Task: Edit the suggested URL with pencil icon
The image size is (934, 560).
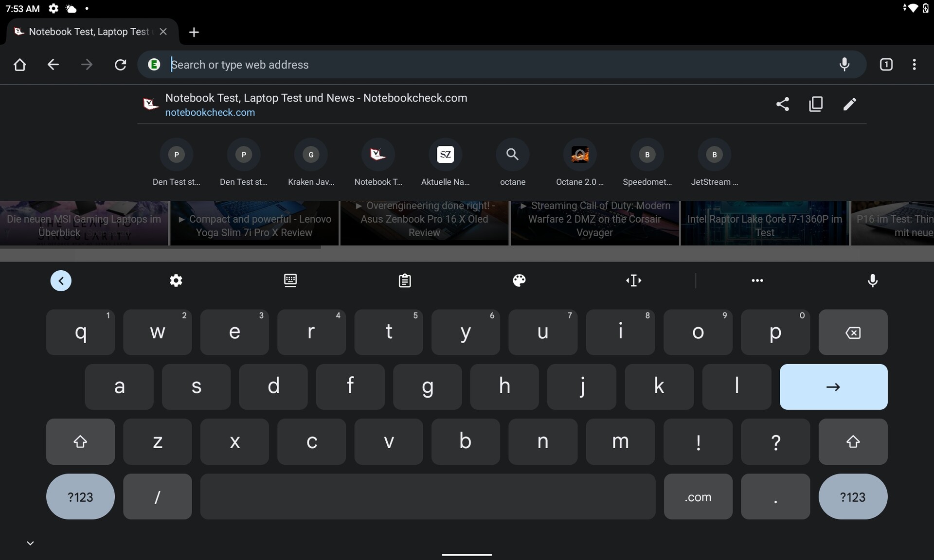Action: click(x=849, y=104)
